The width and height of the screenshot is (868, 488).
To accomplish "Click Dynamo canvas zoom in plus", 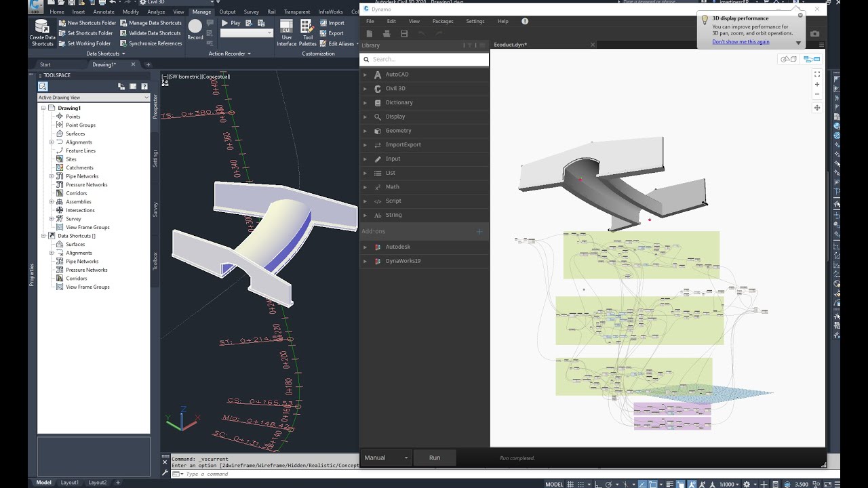I will point(817,85).
